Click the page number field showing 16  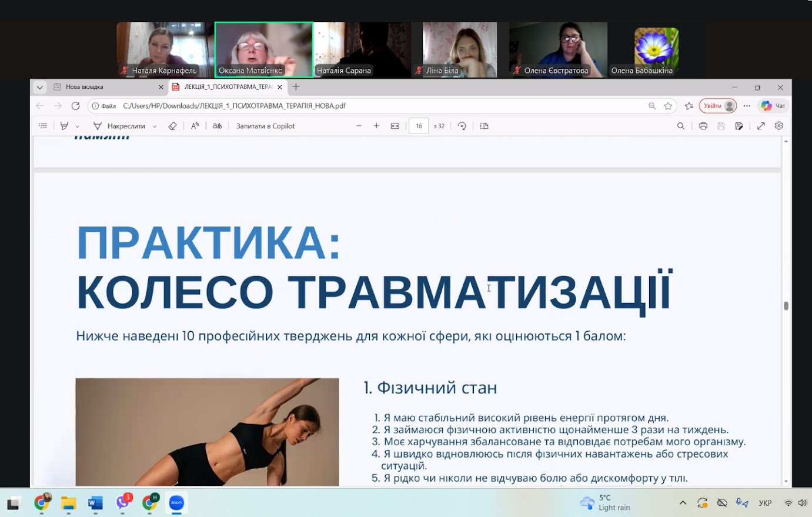(x=419, y=126)
